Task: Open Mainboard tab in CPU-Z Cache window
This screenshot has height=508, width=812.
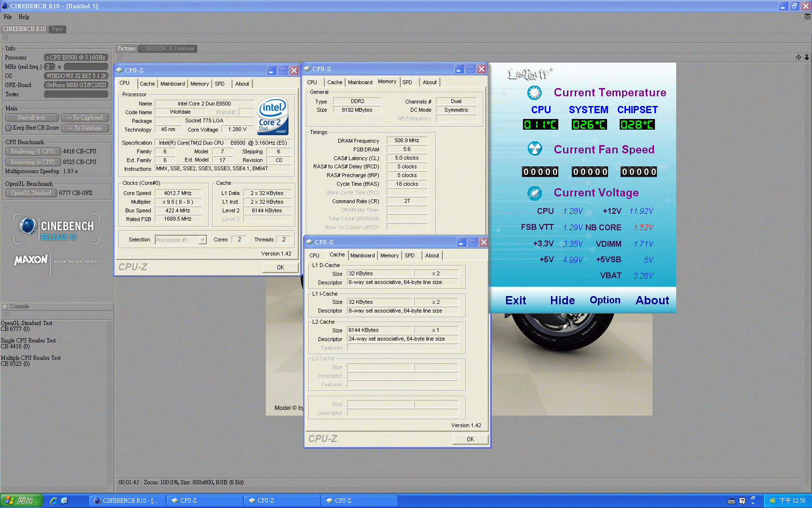Action: coord(362,255)
